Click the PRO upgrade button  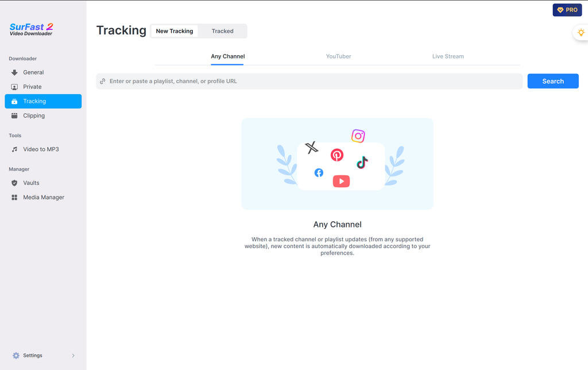click(x=567, y=10)
